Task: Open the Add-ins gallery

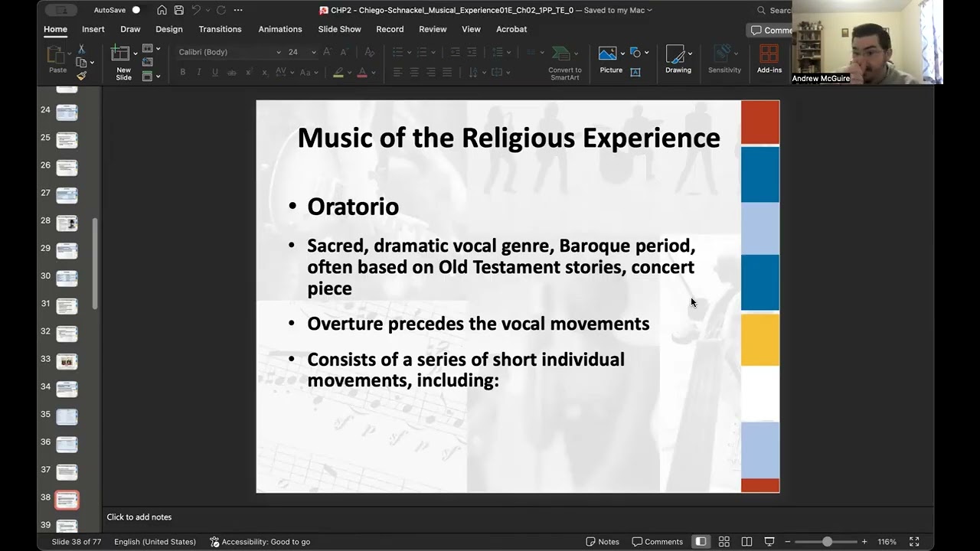Action: coord(769,60)
